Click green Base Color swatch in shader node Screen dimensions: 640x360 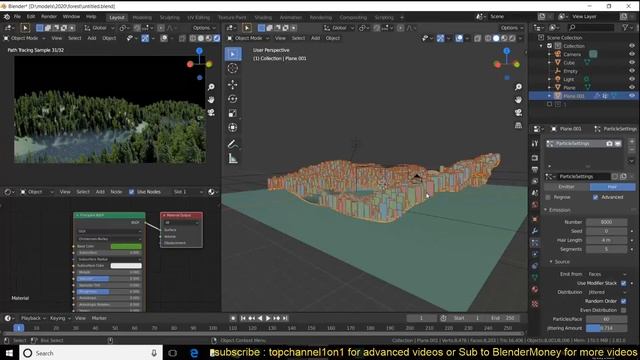[x=126, y=246]
